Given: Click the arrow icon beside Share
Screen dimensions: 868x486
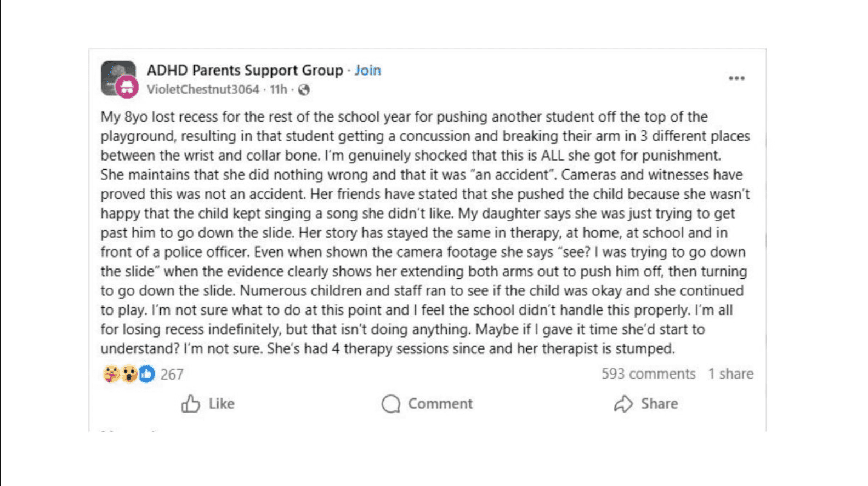Looking at the screenshot, I should pyautogui.click(x=622, y=404).
